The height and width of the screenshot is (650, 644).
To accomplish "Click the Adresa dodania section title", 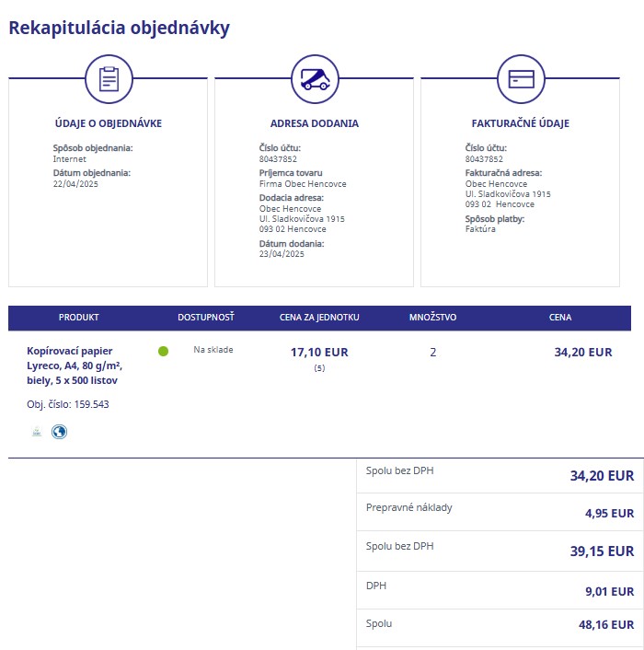I will [x=315, y=123].
